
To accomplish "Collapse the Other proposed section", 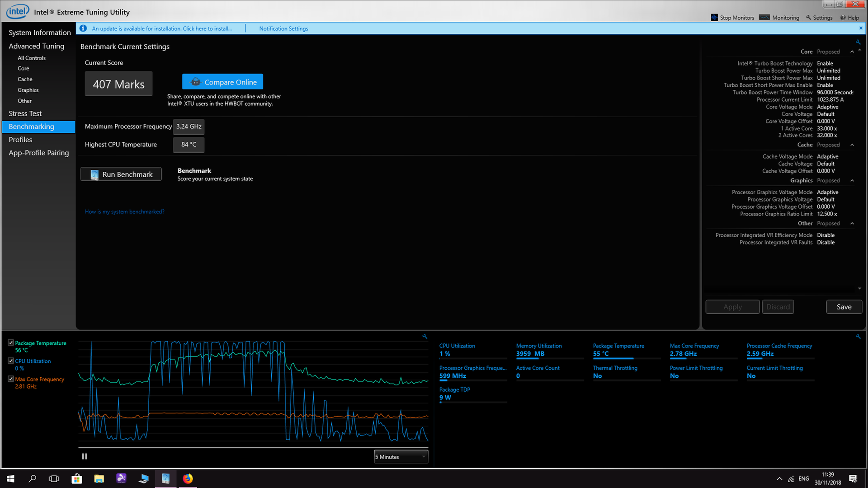I will [x=852, y=223].
